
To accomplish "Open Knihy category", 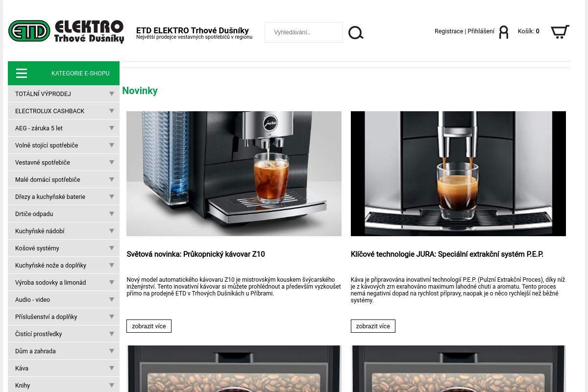I will click(x=23, y=386).
